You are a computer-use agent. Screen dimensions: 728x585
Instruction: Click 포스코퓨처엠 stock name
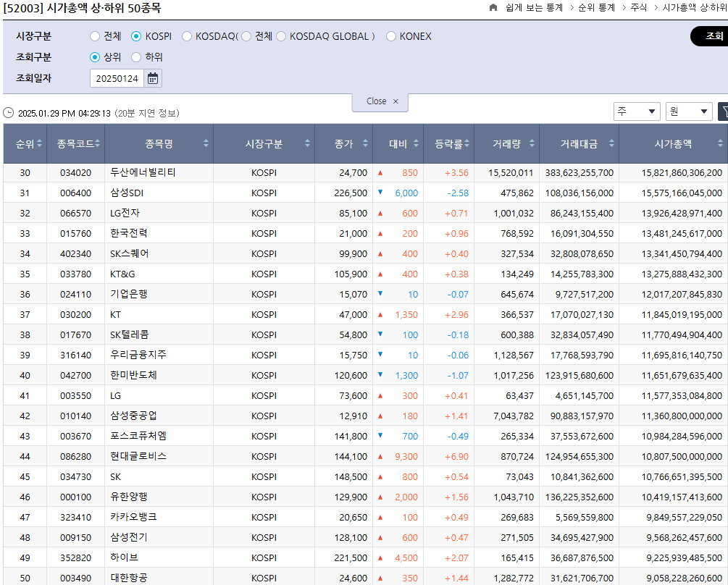(138, 436)
